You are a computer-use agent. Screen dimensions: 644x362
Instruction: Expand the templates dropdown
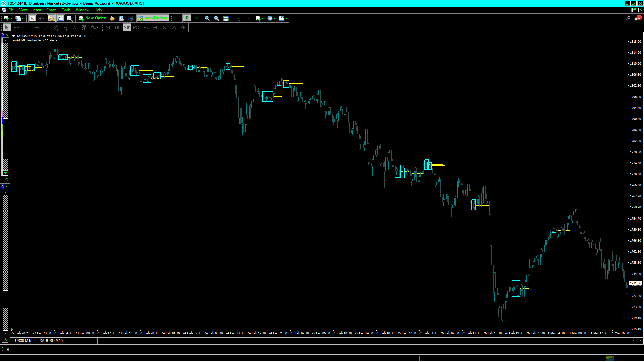point(286,19)
